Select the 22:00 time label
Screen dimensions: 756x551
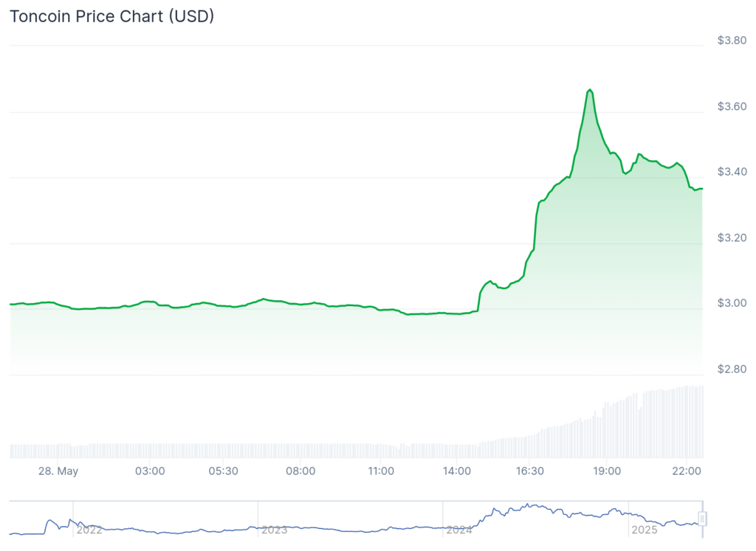pos(687,470)
